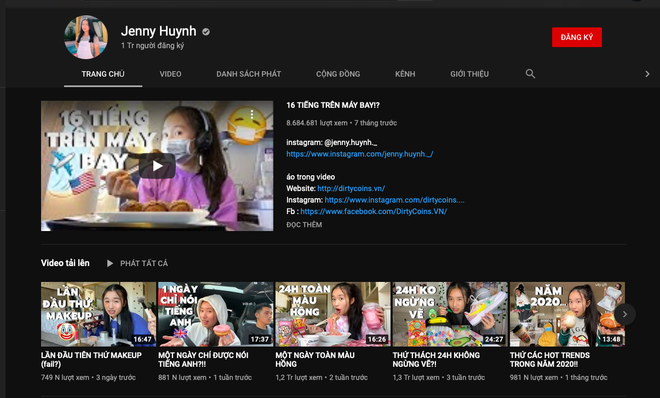The height and width of the screenshot is (398, 660).
Task: Open the three-dot menu on featured video
Action: pyautogui.click(x=252, y=114)
